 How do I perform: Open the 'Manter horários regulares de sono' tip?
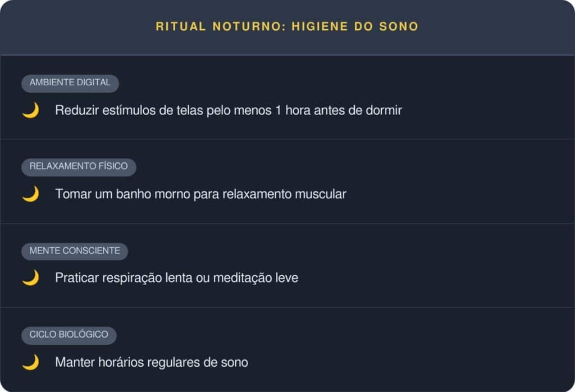click(151, 362)
